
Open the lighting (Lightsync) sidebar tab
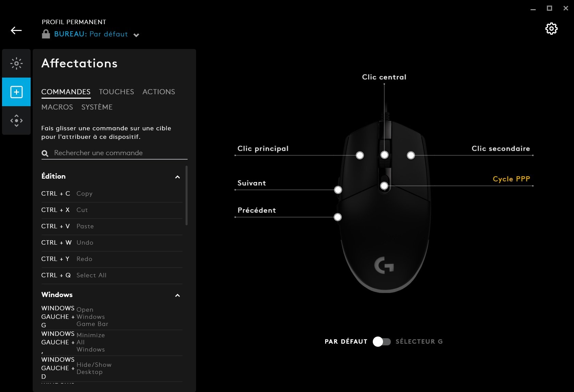pyautogui.click(x=16, y=63)
